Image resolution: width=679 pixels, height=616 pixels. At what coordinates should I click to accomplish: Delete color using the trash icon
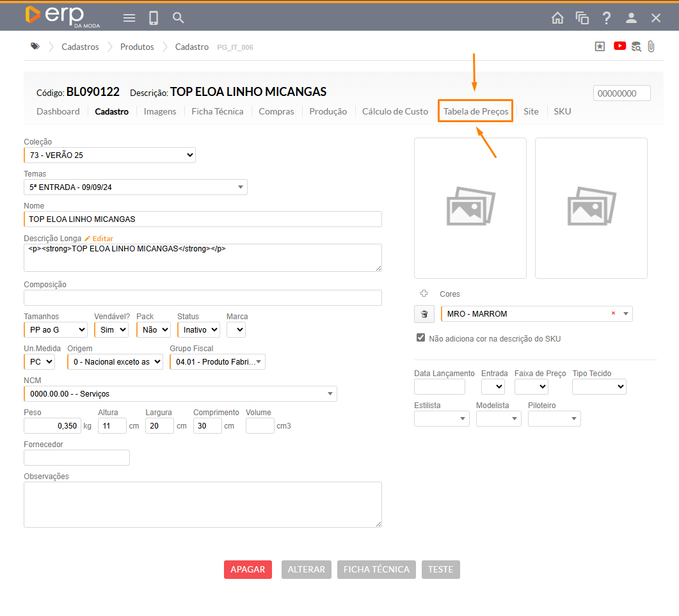pyautogui.click(x=424, y=314)
